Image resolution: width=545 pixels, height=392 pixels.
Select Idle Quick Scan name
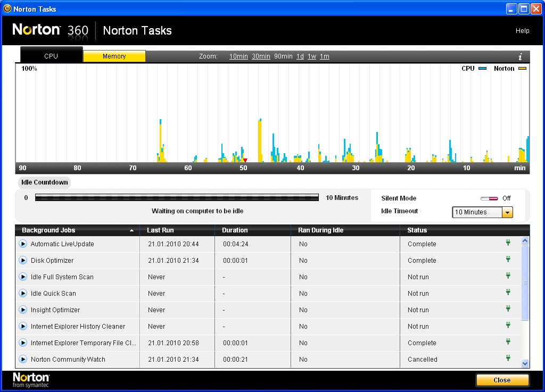53,294
